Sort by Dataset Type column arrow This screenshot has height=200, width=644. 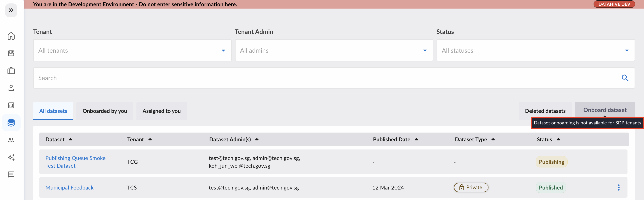tap(493, 139)
